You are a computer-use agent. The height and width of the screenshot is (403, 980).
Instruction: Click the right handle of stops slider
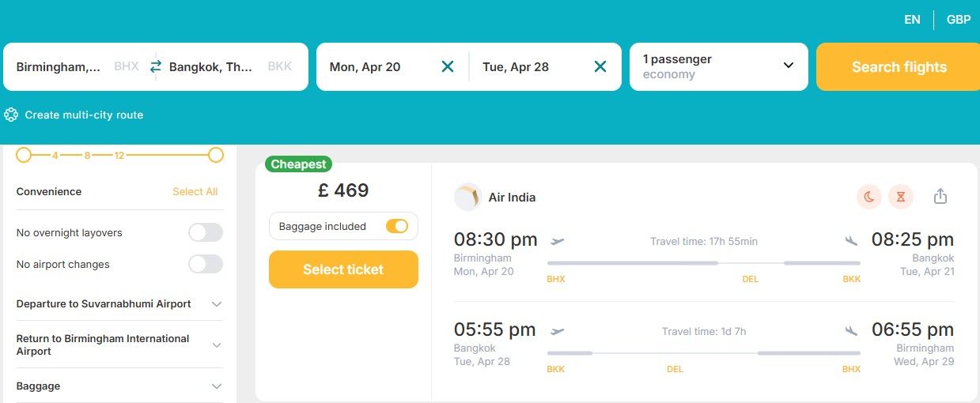click(216, 155)
